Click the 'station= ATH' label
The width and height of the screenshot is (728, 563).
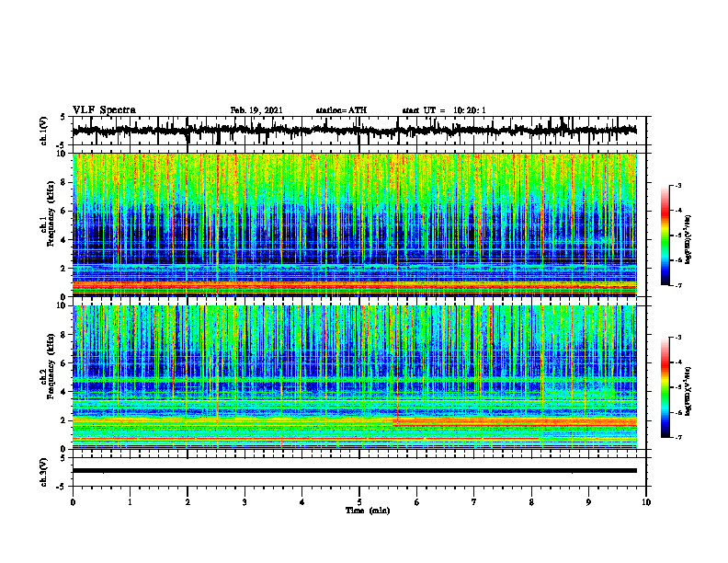coord(341,110)
